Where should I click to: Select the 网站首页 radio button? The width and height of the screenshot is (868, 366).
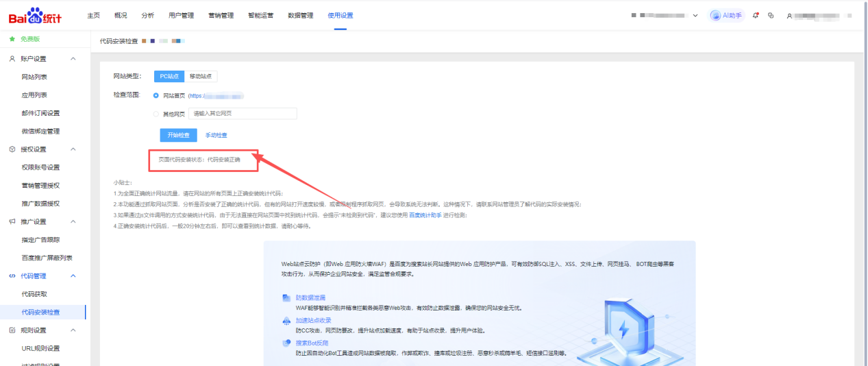[x=156, y=96]
